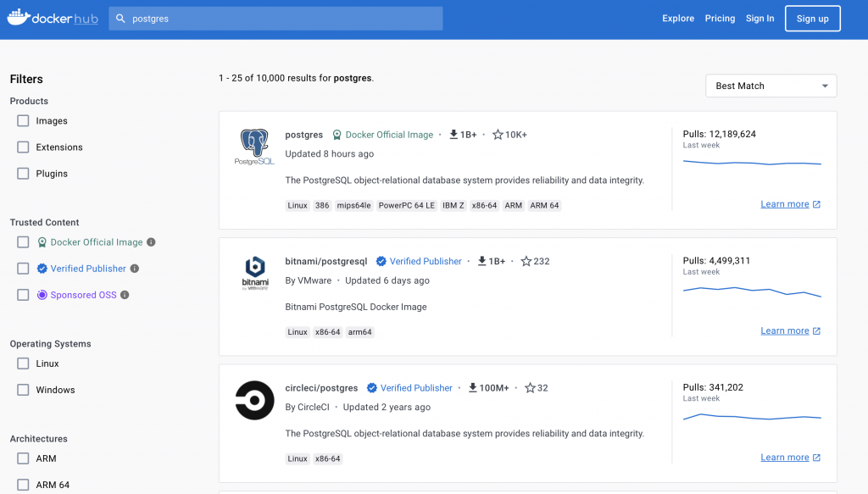Tick the ARM 64 architecture checkbox

point(23,486)
